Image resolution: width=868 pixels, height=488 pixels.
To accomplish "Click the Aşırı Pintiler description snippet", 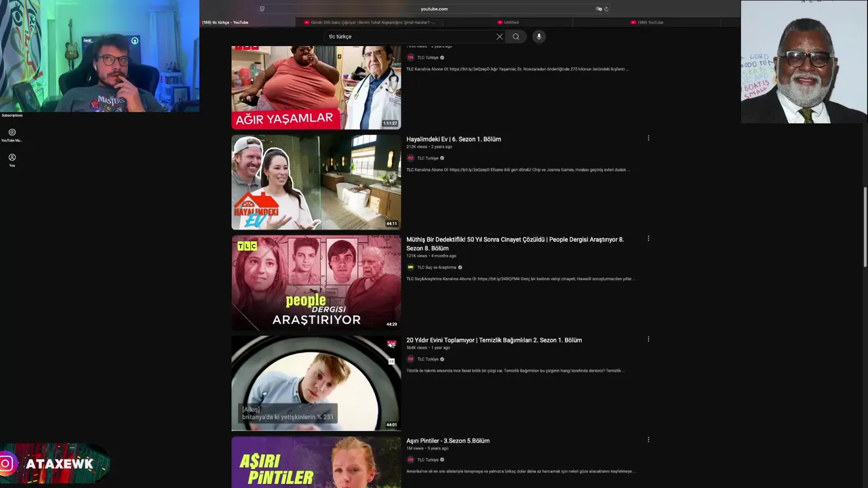I will tap(521, 471).
